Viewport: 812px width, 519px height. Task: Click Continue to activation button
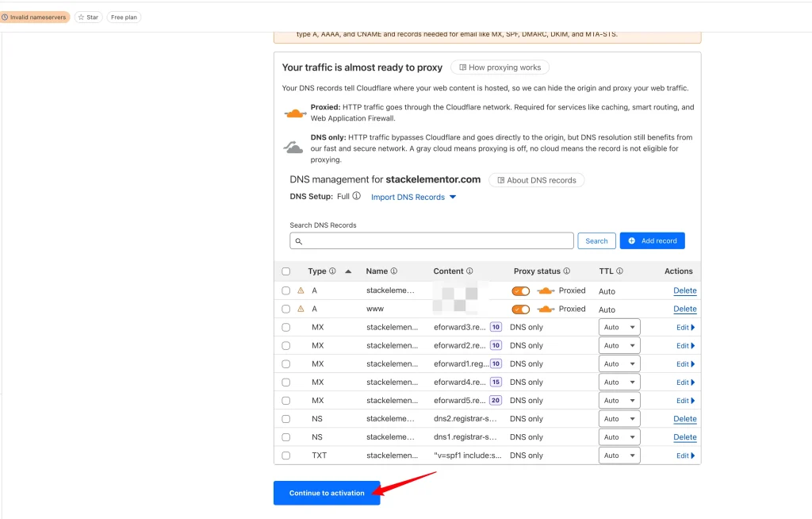point(327,493)
